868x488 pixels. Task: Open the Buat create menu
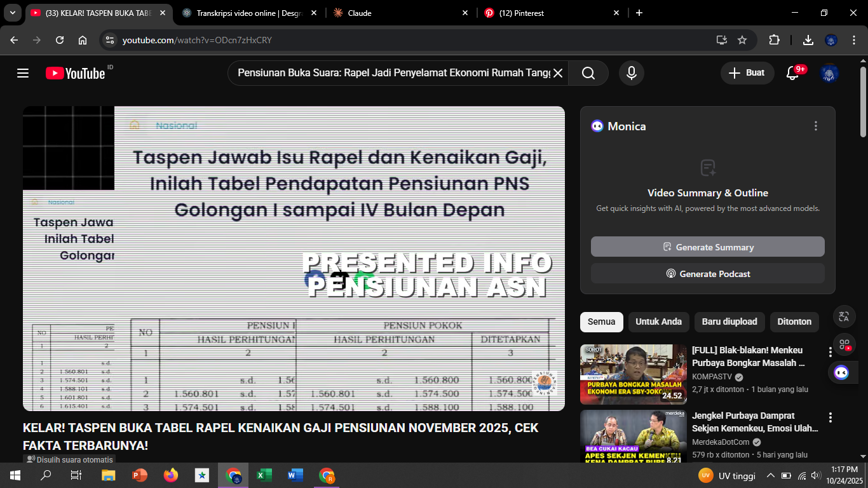(747, 73)
